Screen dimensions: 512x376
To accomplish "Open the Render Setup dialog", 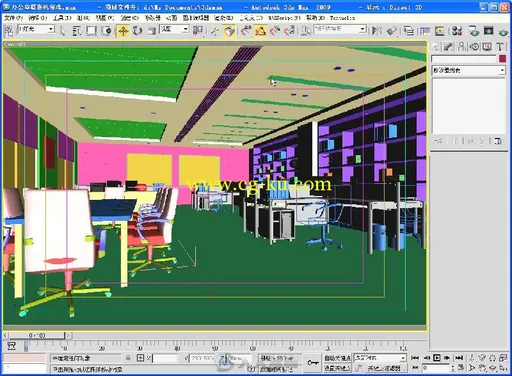I will (x=474, y=31).
